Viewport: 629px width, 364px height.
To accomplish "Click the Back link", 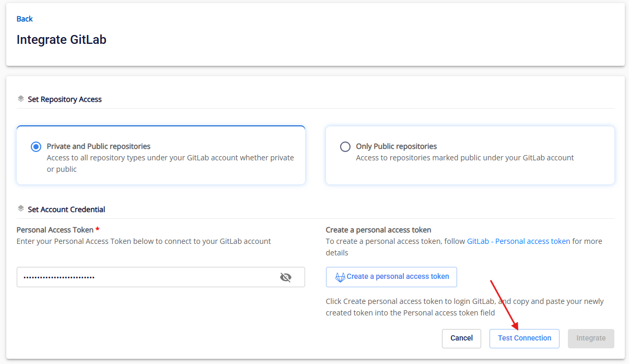I will pyautogui.click(x=25, y=19).
